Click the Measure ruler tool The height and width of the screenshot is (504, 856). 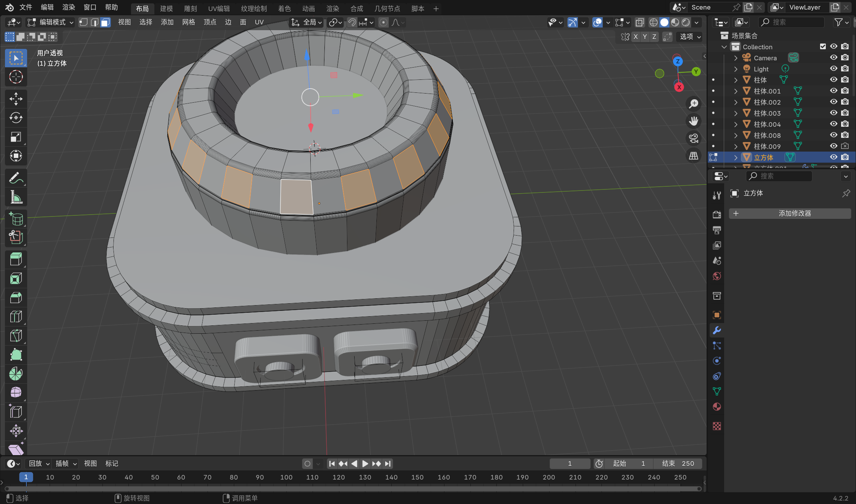16,197
